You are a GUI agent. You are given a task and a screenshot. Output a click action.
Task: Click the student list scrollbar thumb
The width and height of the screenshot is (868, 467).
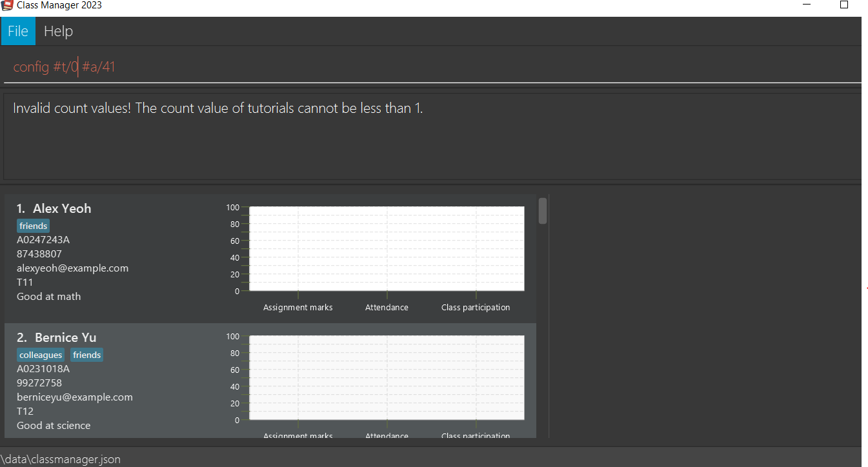point(543,211)
